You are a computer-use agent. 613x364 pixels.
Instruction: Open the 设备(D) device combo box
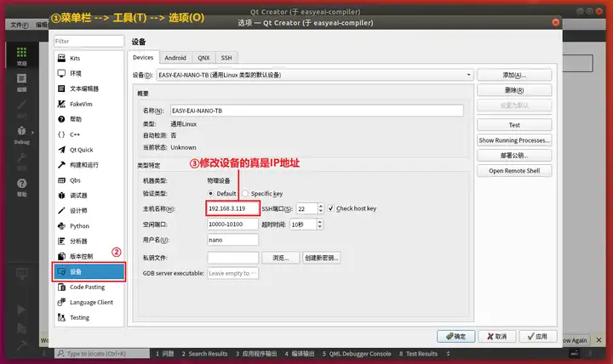coord(315,75)
